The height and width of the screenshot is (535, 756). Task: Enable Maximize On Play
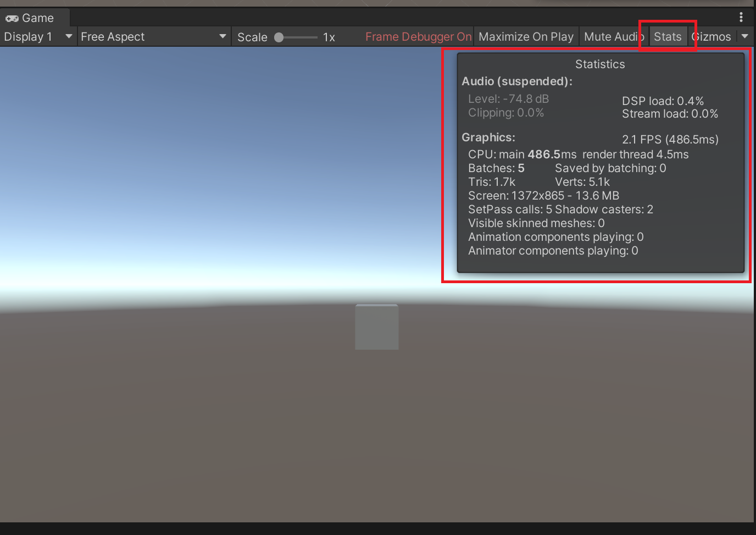[x=525, y=36]
